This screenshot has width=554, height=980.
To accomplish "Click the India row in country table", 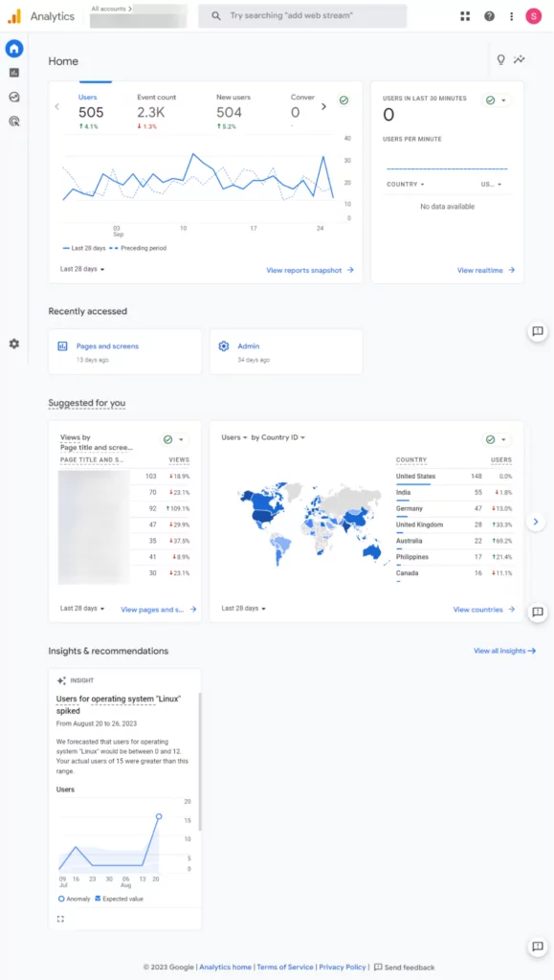I will (454, 493).
